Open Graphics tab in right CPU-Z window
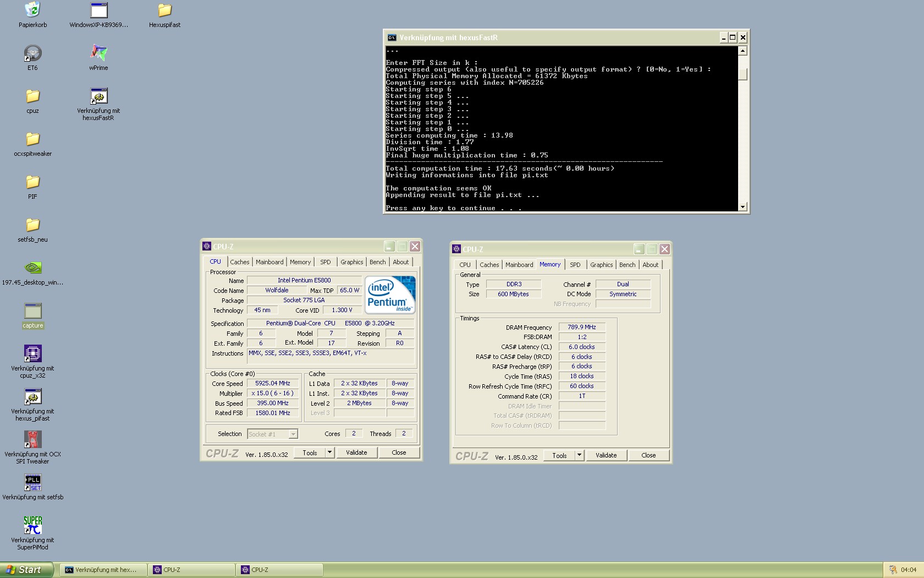The height and width of the screenshot is (578, 924). pyautogui.click(x=602, y=265)
